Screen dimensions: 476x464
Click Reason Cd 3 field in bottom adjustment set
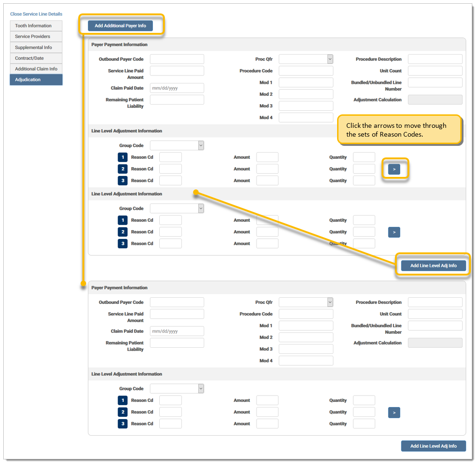click(x=170, y=424)
